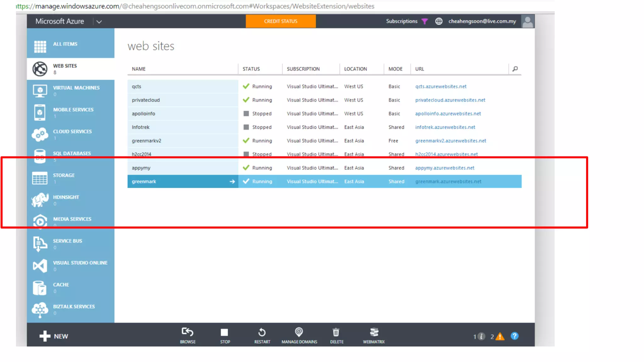The width and height of the screenshot is (644, 362).
Task: View the warning notifications triangle
Action: point(500,337)
